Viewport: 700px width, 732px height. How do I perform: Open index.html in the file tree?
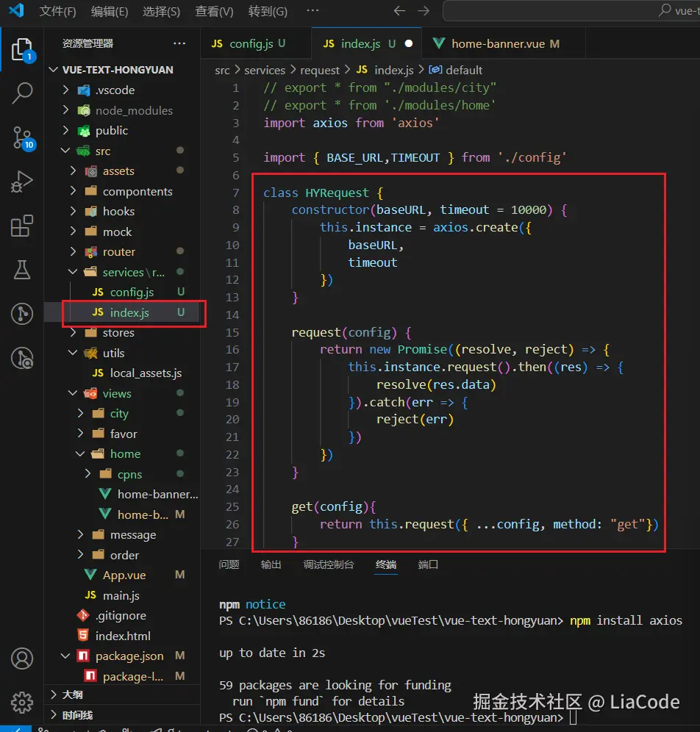click(122, 636)
